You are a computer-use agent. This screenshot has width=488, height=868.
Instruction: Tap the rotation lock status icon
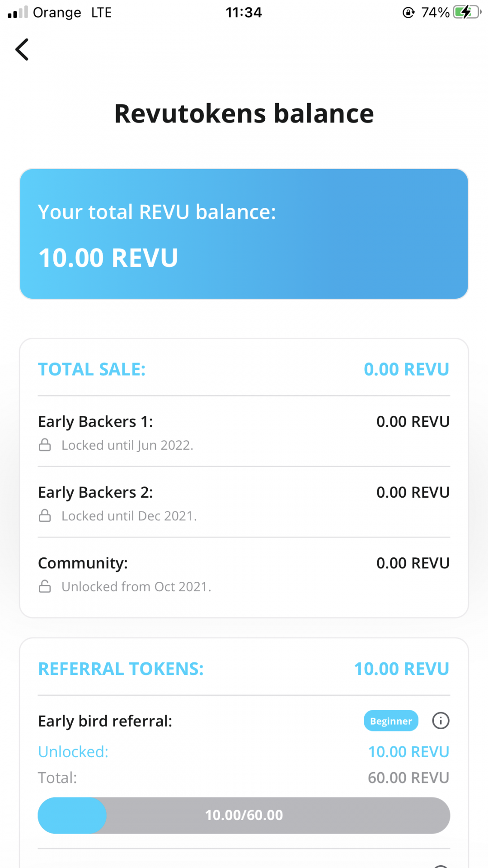tap(408, 12)
